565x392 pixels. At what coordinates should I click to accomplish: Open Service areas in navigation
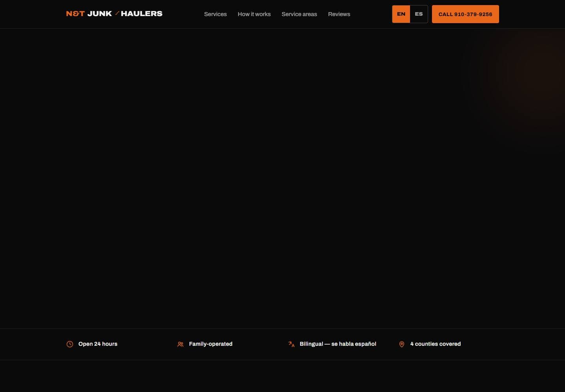pos(299,14)
